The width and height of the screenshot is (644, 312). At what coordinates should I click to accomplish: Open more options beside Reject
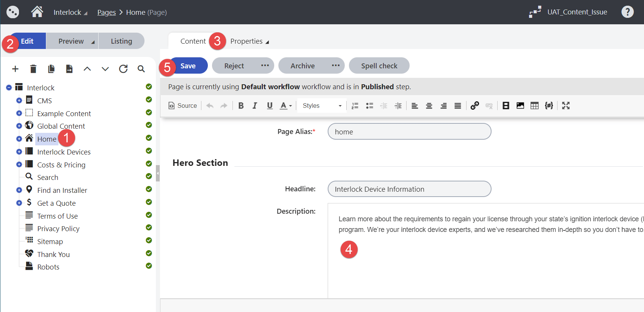265,65
